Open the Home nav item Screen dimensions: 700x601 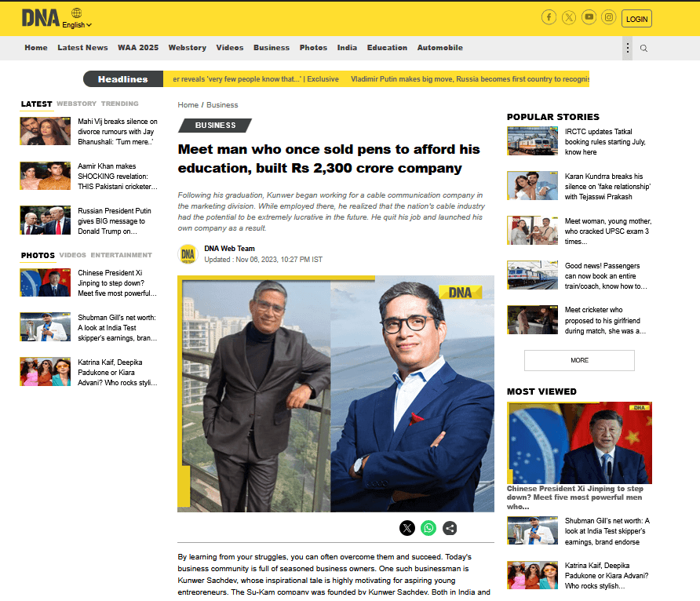tap(36, 48)
